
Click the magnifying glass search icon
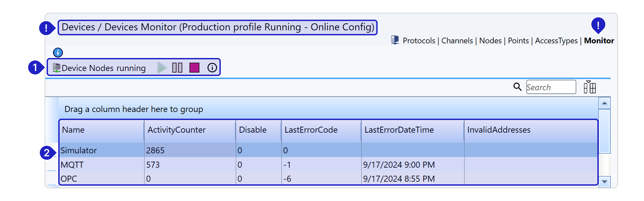[x=517, y=87]
